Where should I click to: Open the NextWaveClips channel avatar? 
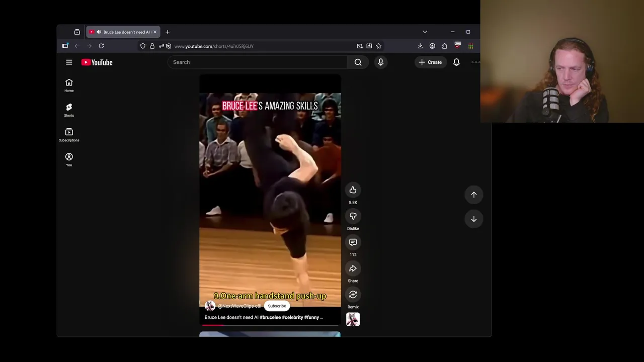[x=210, y=306]
